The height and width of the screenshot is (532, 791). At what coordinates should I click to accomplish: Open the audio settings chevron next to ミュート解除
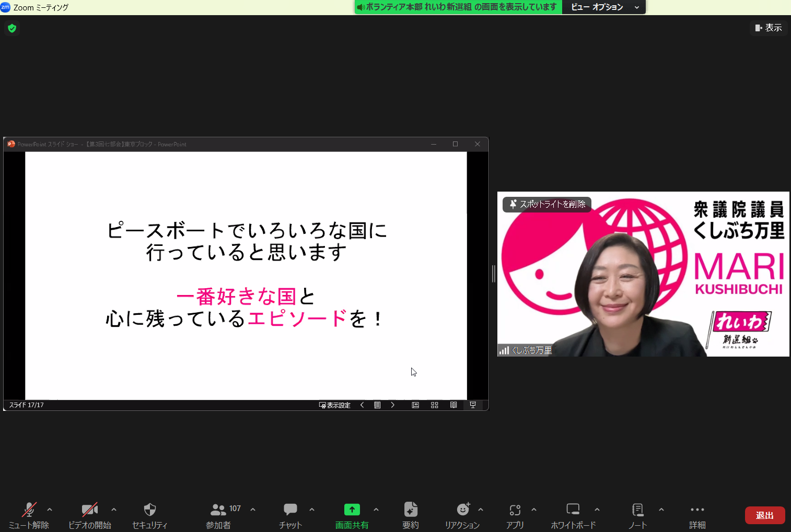49,510
